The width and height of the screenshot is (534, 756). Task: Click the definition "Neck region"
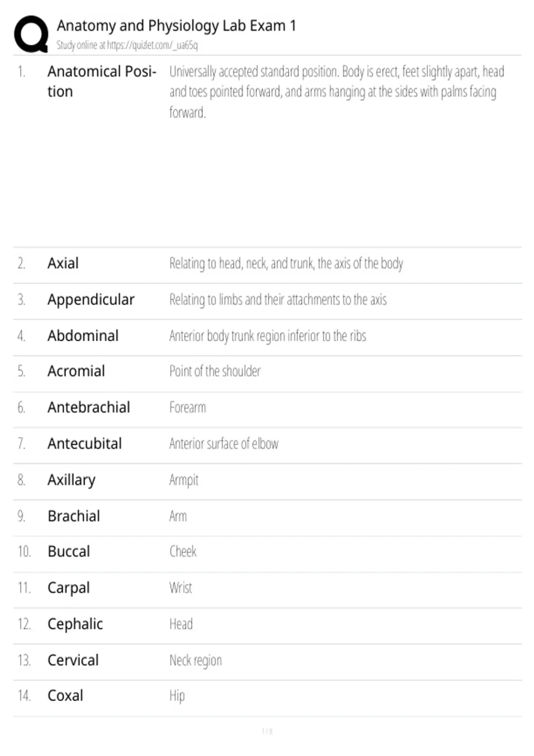coord(195,660)
